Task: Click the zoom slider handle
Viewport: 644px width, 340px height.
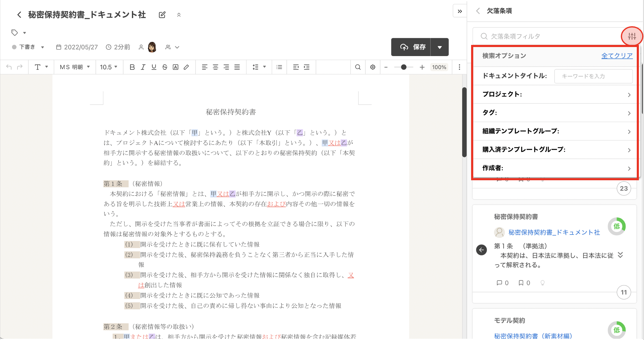Action: 404,67
